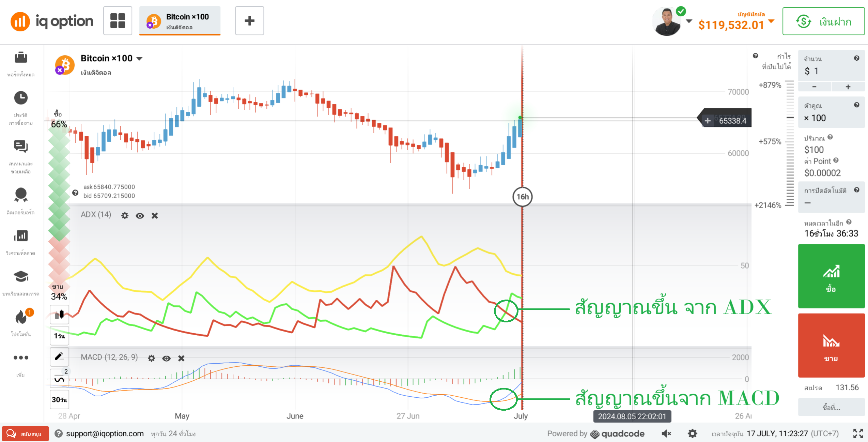Select the 30-day time range button
Image resolution: width=868 pixels, height=442 pixels.
(59, 399)
